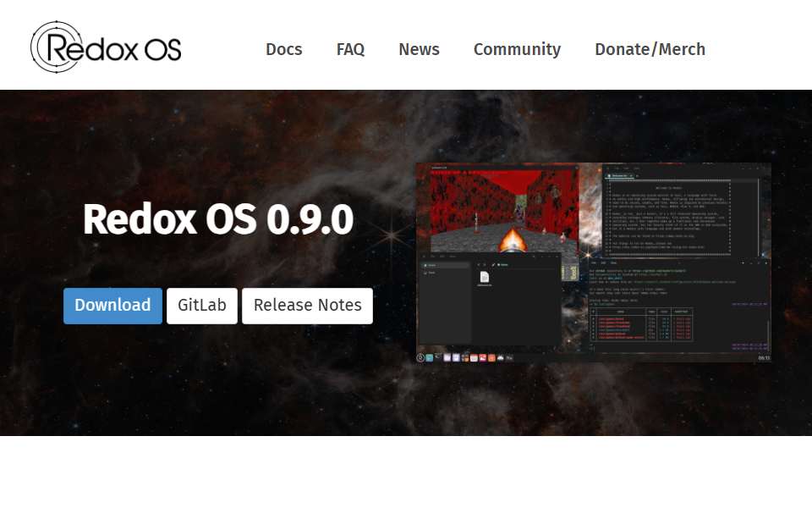Click the blue Download button
The image size is (812, 508).
pyautogui.click(x=112, y=306)
